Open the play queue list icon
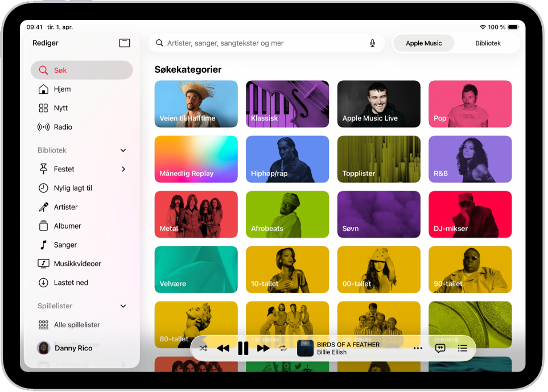548x392 pixels. pyautogui.click(x=463, y=348)
